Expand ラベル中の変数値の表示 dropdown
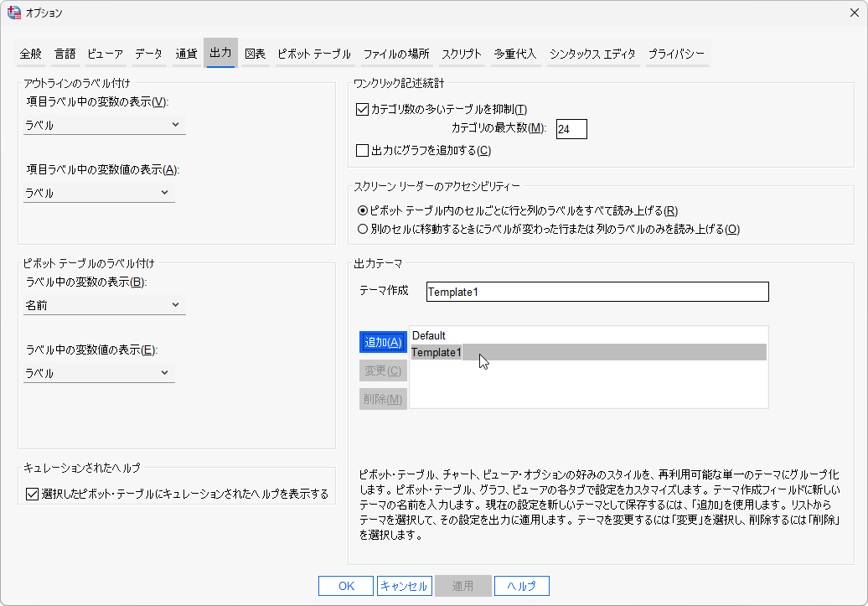Image resolution: width=868 pixels, height=606 pixels. click(99, 373)
